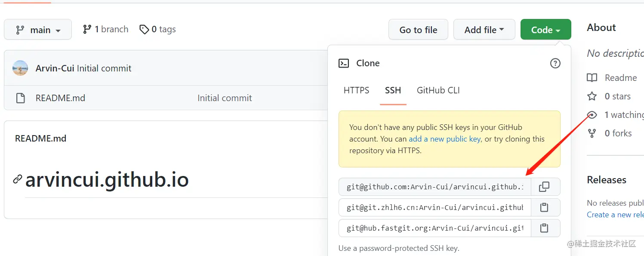644x256 pixels.
Task: Switch to the HTTPS clone tab
Action: click(x=356, y=90)
